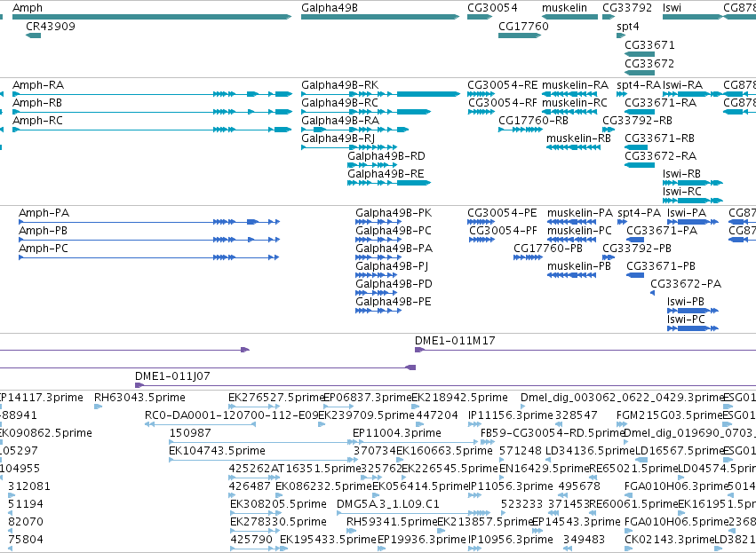Click the CR43909 gene feature
This screenshot has height=553, width=756.
[33, 36]
